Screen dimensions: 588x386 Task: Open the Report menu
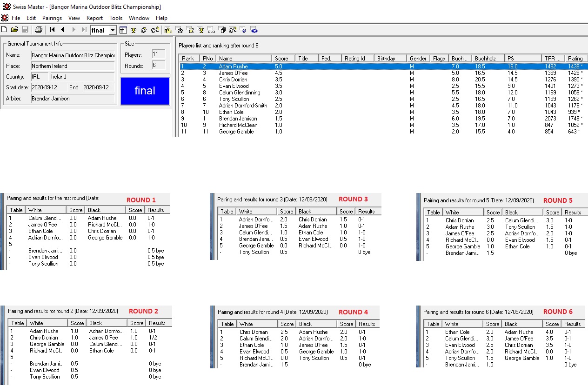94,18
